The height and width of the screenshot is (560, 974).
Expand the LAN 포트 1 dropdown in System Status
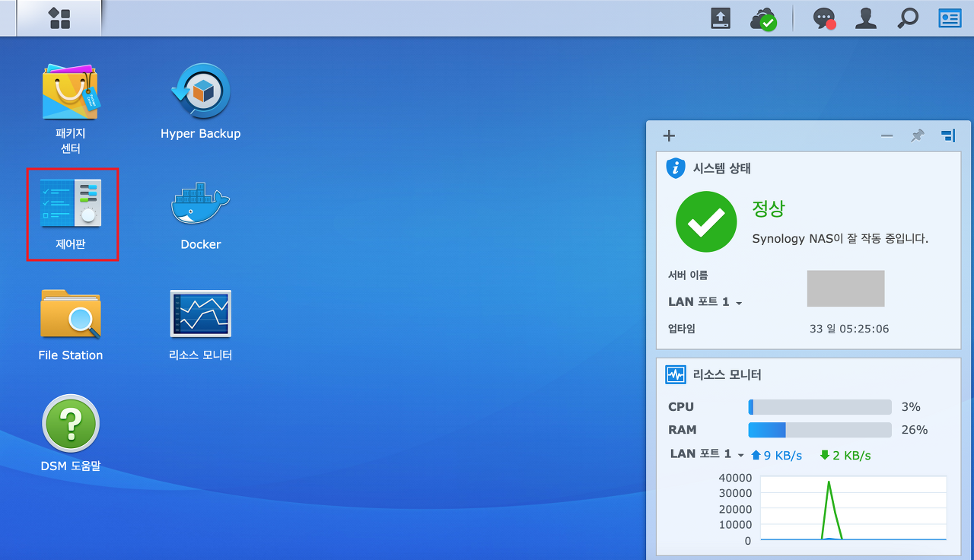(705, 302)
